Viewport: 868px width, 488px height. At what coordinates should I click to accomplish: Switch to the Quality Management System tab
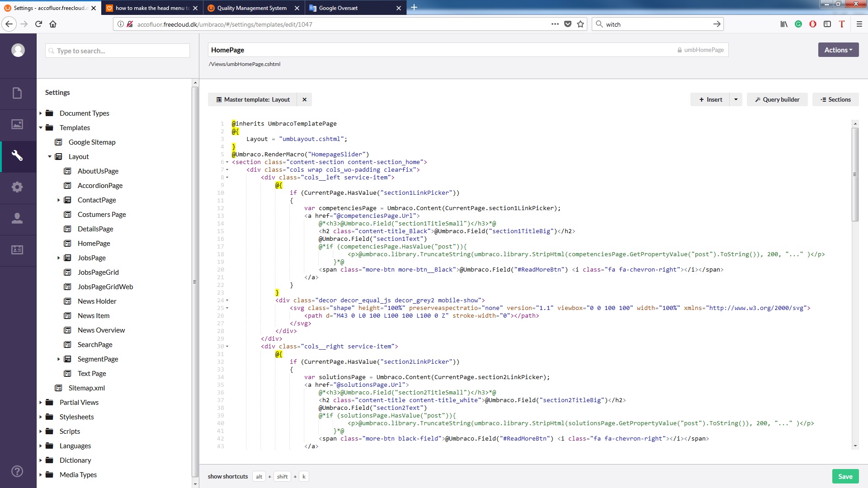252,8
